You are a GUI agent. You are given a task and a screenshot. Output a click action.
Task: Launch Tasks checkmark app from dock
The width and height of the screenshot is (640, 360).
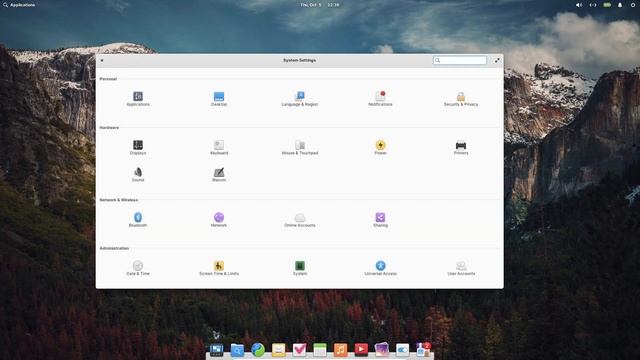click(x=299, y=350)
